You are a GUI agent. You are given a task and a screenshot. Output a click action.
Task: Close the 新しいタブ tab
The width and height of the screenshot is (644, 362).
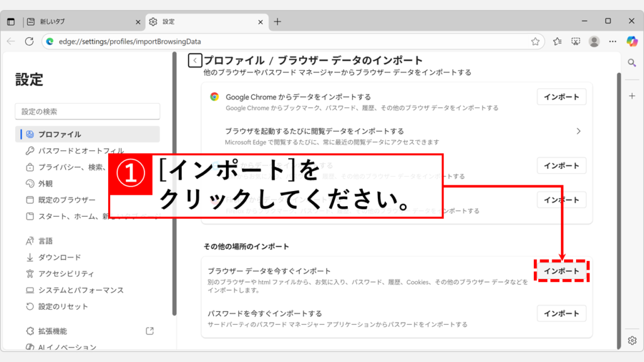tap(138, 22)
